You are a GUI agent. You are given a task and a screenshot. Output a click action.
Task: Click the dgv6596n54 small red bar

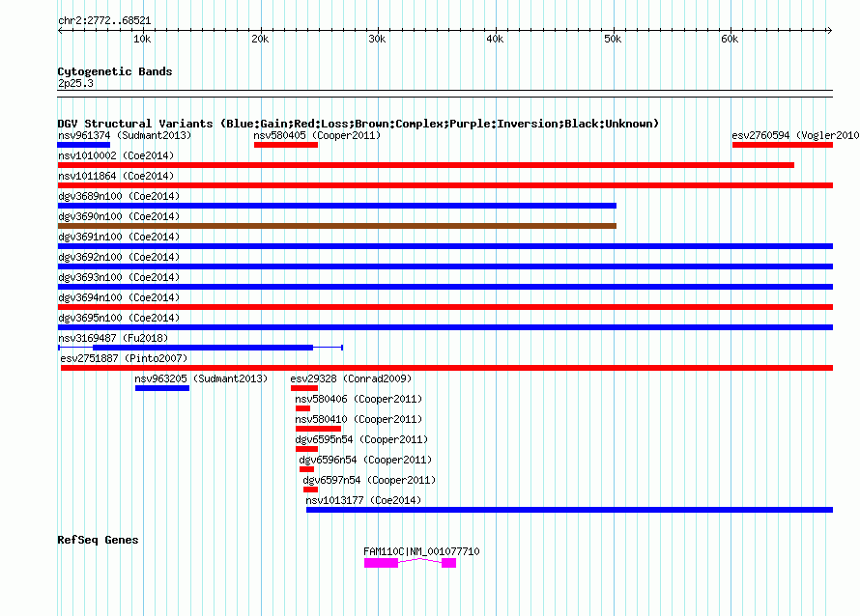pyautogui.click(x=306, y=469)
